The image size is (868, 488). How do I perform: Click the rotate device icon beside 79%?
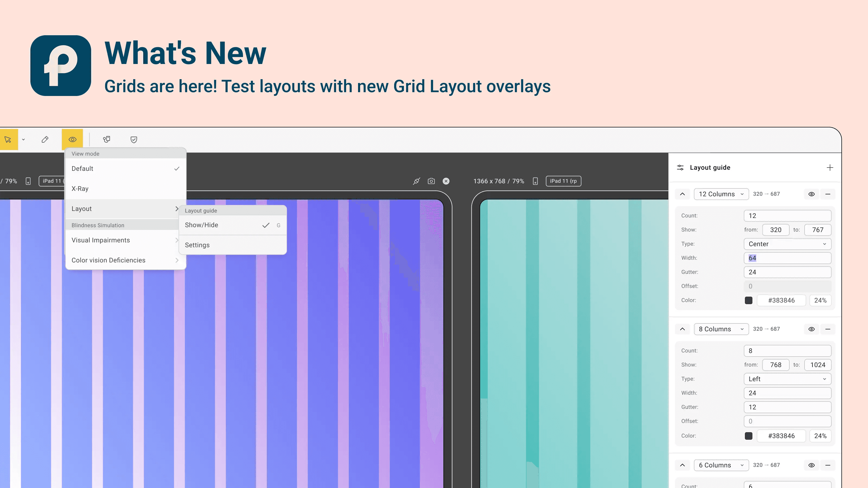[535, 181]
